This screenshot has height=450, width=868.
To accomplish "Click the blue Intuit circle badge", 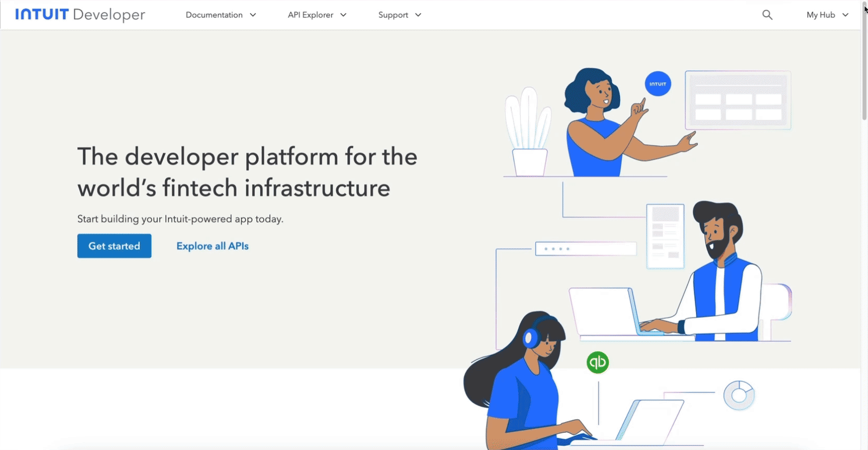I will pyautogui.click(x=657, y=84).
